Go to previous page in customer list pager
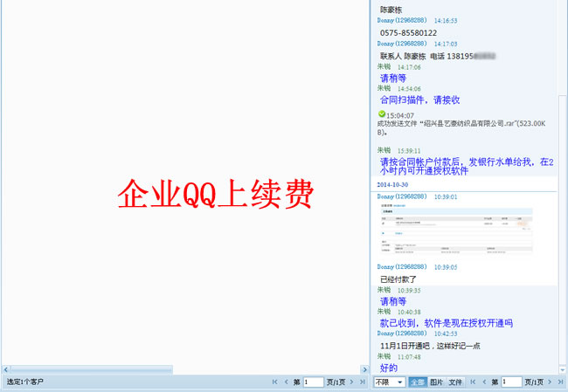The width and height of the screenshot is (568, 392). (x=286, y=382)
